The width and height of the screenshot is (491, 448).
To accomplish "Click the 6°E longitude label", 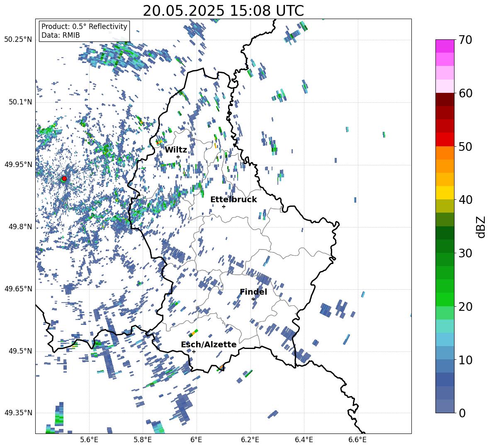I will point(196,440).
